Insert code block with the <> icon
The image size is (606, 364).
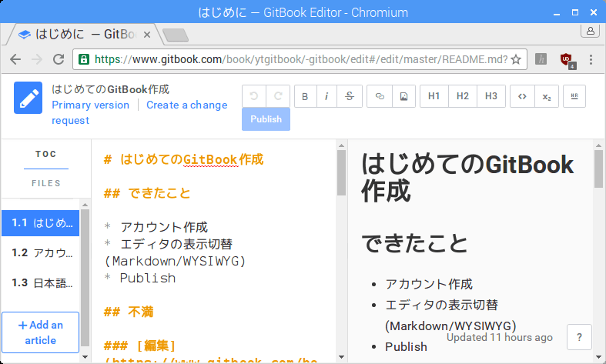pos(522,96)
